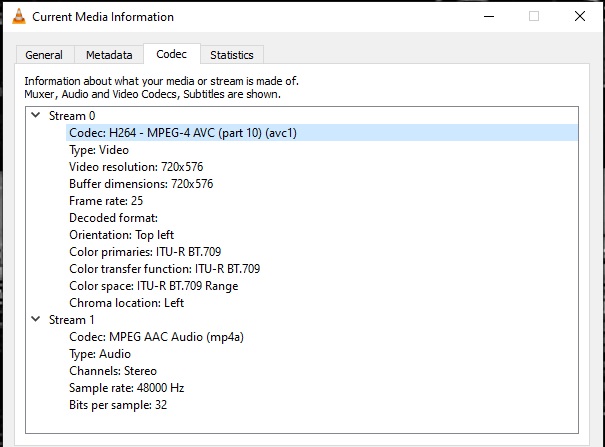The image size is (605, 447).
Task: Open the Metadata tab
Action: click(x=108, y=55)
